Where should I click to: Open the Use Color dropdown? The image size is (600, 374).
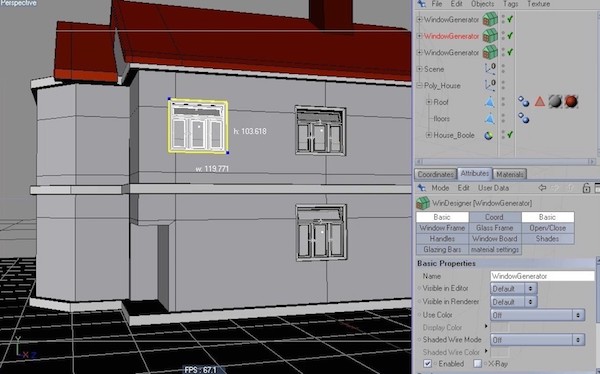click(537, 315)
